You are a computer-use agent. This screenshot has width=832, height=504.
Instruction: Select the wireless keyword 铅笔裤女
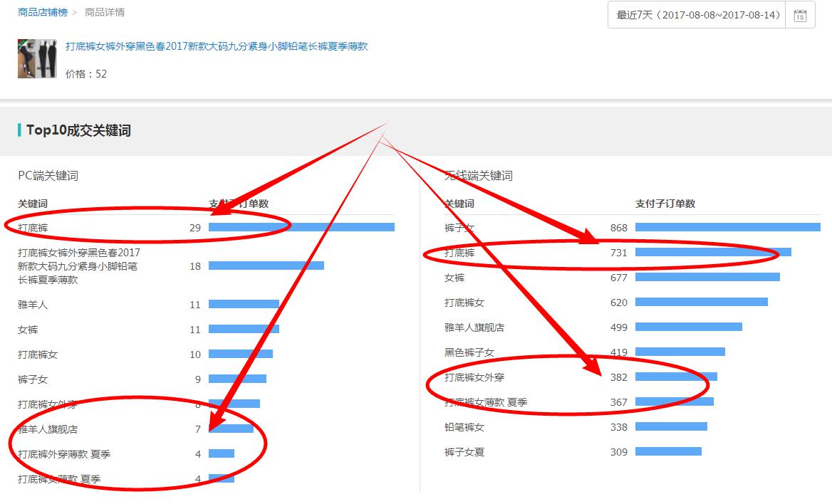coord(464,427)
